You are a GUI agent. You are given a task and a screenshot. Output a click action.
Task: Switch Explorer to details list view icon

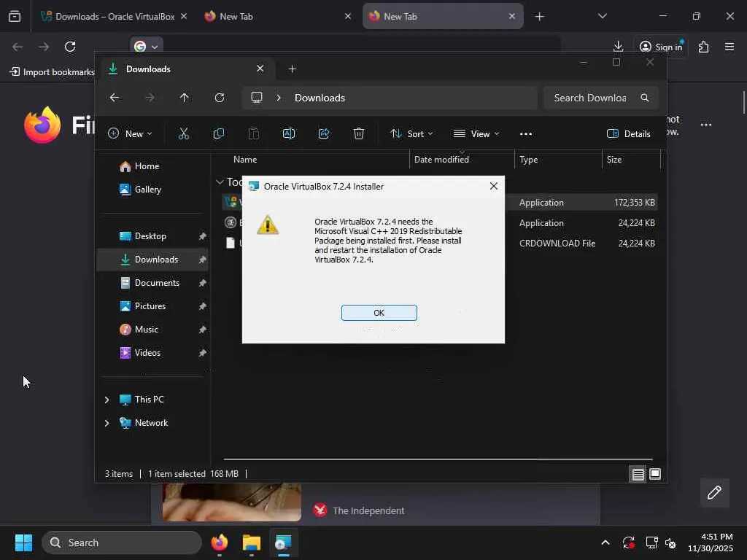pyautogui.click(x=638, y=474)
